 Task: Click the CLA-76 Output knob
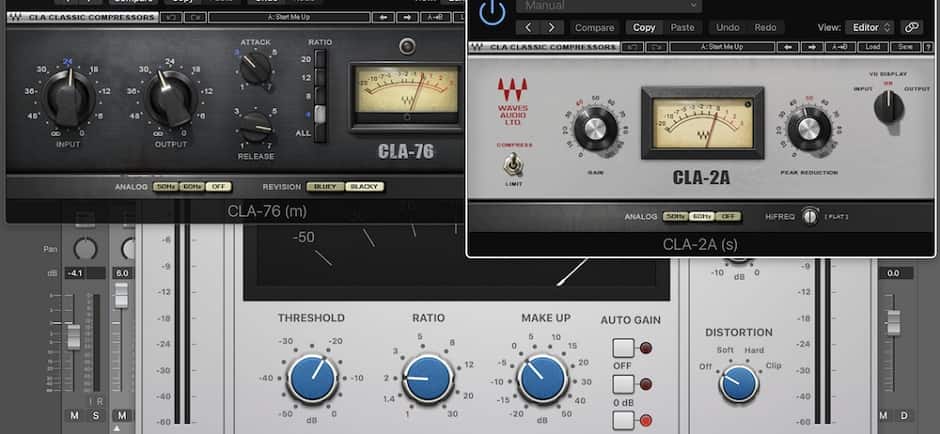coord(172,98)
